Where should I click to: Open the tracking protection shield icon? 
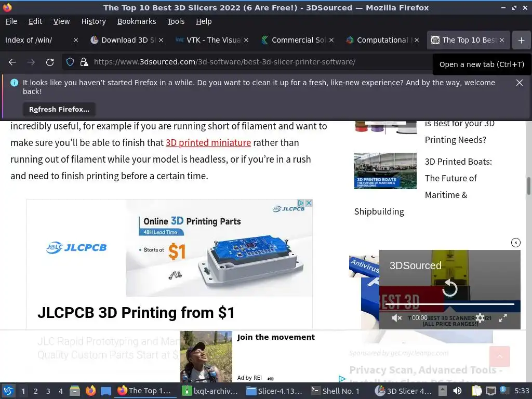(70, 62)
